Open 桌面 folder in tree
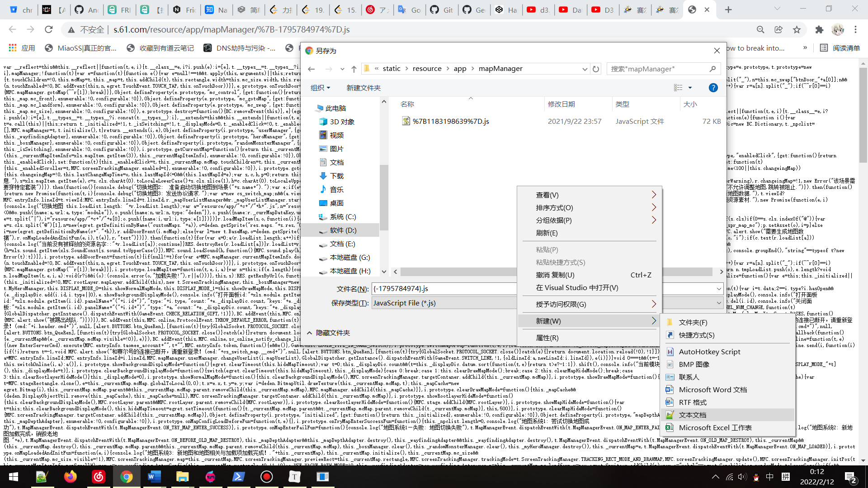Viewport: 868px width, 488px height. pos(336,203)
